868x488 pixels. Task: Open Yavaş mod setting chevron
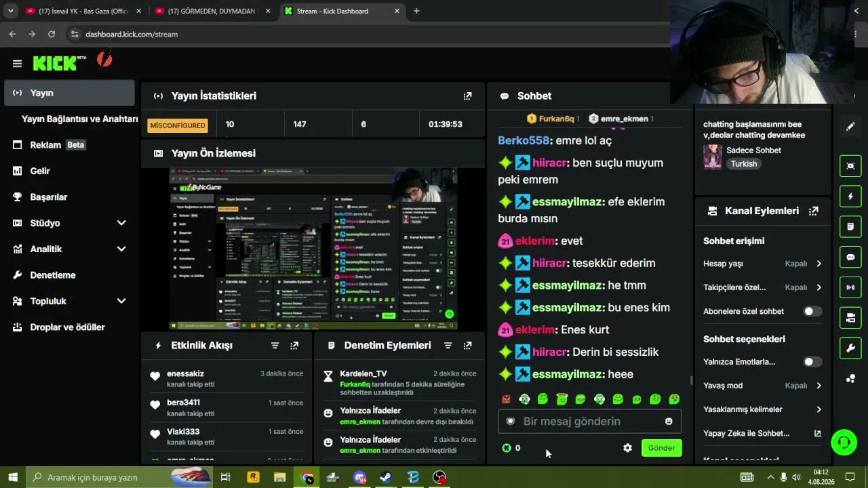(x=818, y=386)
